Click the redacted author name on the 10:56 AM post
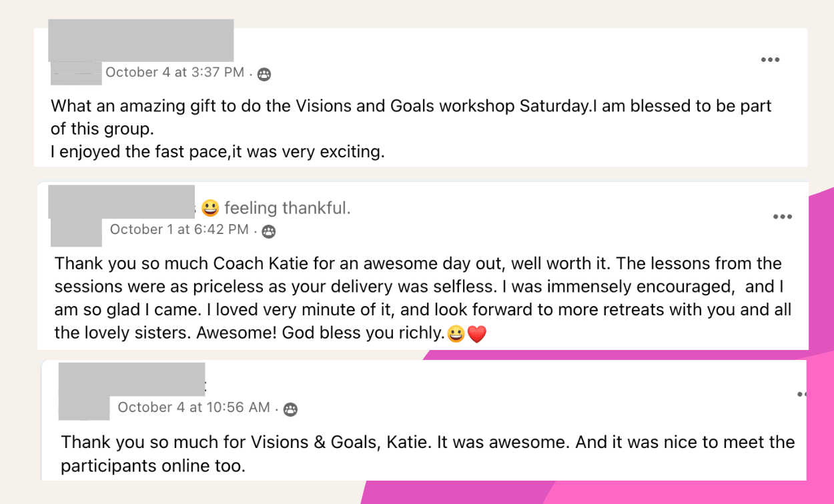The image size is (834, 504). 131,379
